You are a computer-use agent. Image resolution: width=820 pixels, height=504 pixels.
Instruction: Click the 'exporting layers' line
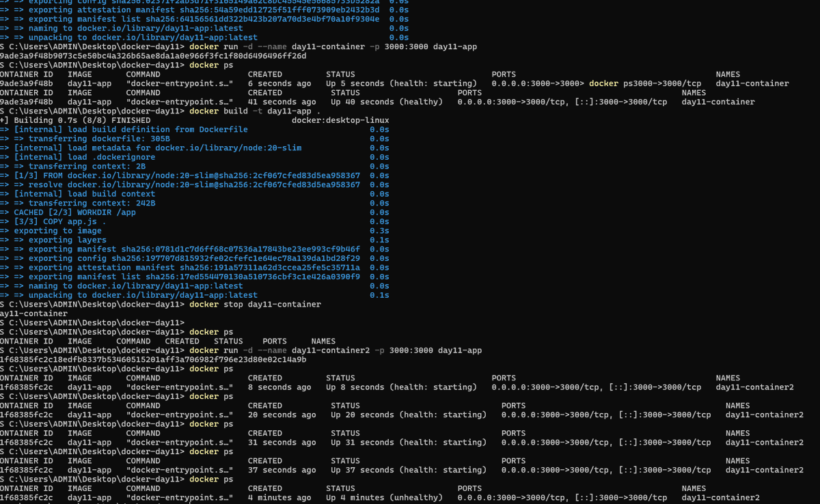pos(68,240)
